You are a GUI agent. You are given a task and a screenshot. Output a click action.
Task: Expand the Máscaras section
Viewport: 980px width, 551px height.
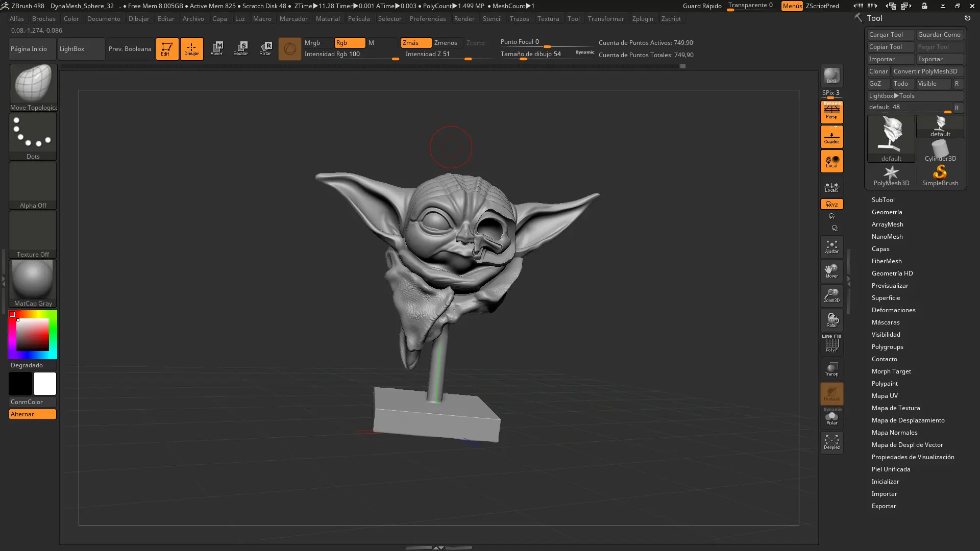point(886,322)
